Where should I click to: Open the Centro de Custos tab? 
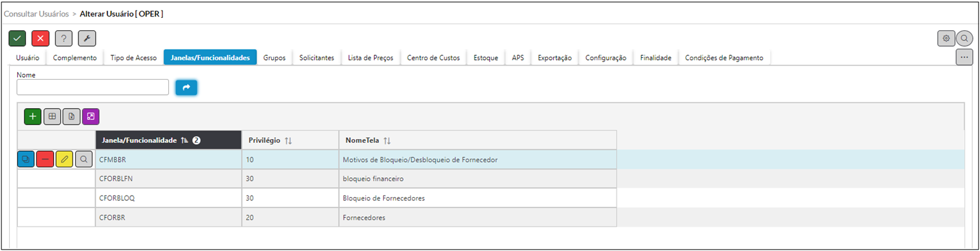(433, 58)
